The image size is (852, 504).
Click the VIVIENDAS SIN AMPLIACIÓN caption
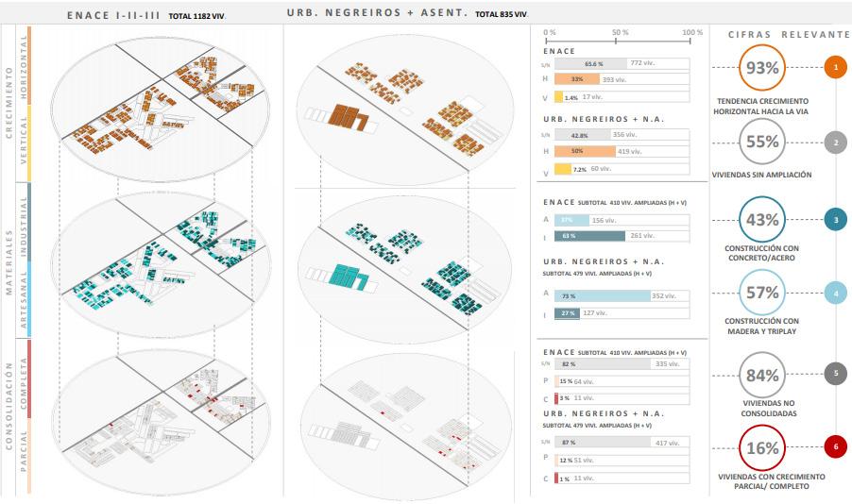(762, 175)
